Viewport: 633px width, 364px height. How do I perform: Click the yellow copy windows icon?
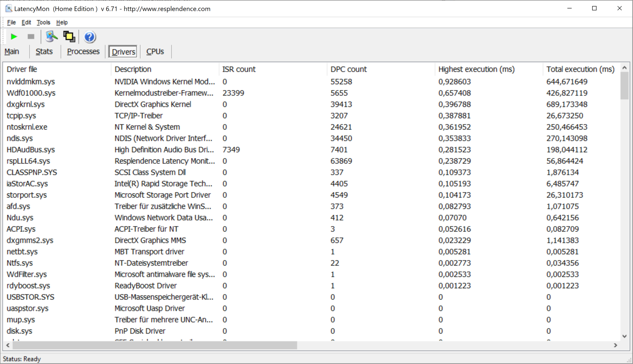click(x=69, y=37)
